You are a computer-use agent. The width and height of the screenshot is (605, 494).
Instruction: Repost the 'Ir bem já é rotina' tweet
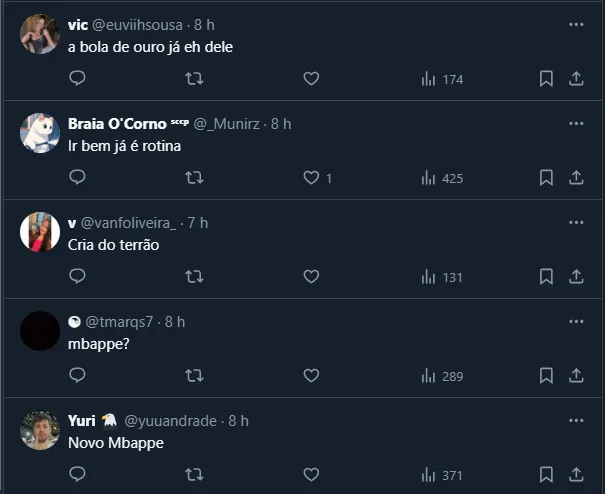tap(195, 178)
